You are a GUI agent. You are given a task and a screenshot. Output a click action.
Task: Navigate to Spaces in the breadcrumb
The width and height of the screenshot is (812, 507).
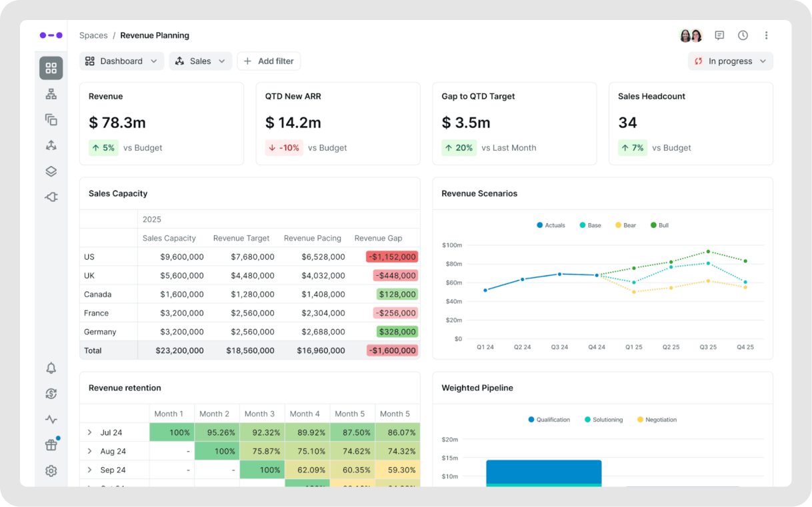pyautogui.click(x=93, y=35)
